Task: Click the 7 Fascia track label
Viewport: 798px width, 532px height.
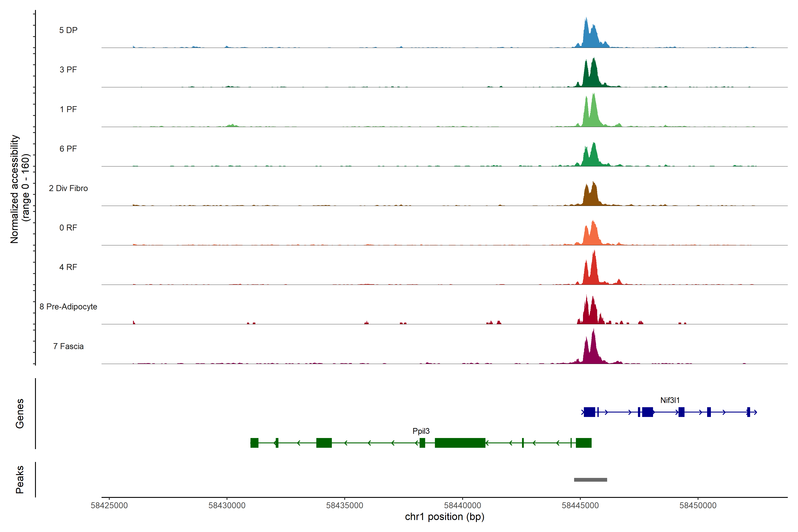Action: point(68,346)
